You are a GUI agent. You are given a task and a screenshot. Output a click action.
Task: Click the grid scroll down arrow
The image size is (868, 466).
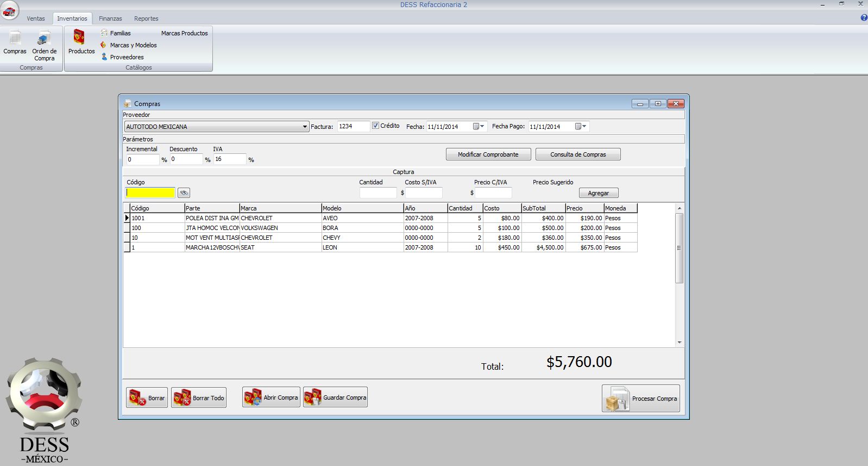click(679, 343)
